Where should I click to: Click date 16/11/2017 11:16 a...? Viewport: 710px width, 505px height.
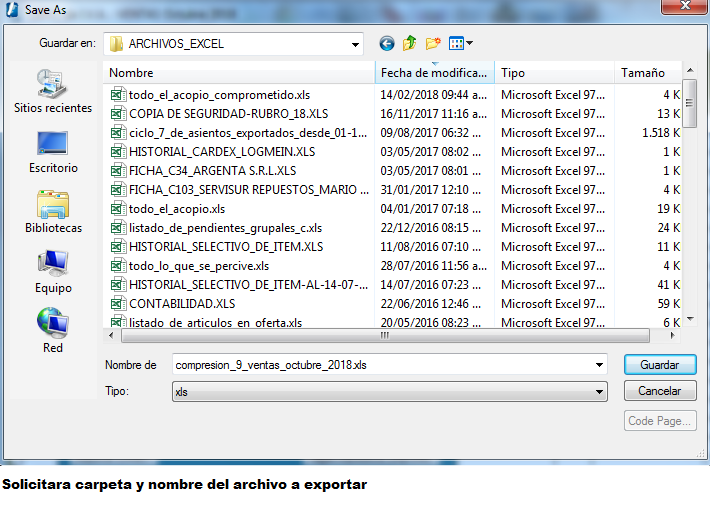tap(433, 114)
